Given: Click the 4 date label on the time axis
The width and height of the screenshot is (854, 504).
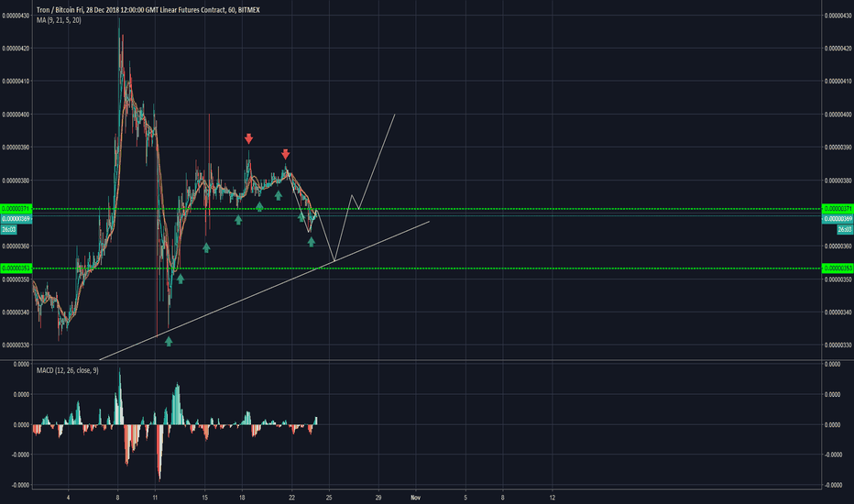Looking at the screenshot, I should coord(68,498).
